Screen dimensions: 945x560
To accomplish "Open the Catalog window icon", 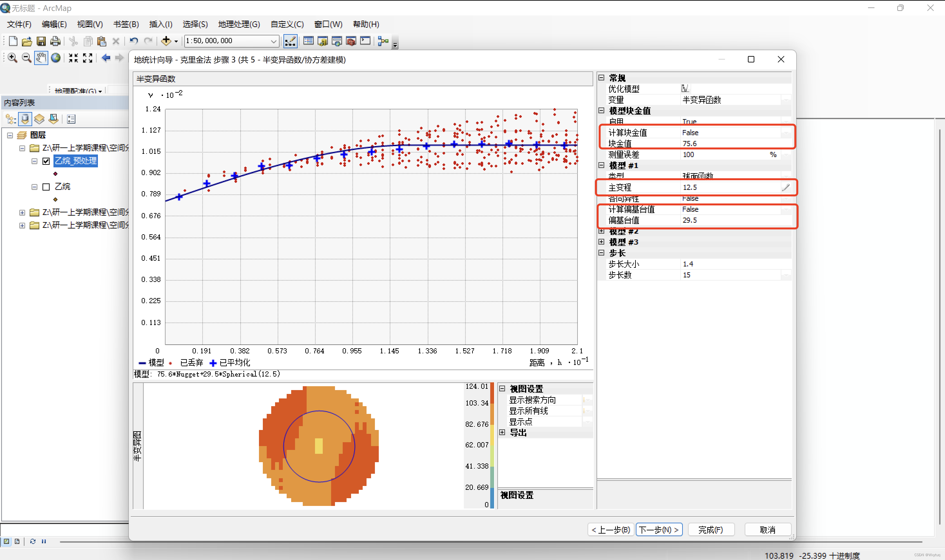I will pos(323,41).
